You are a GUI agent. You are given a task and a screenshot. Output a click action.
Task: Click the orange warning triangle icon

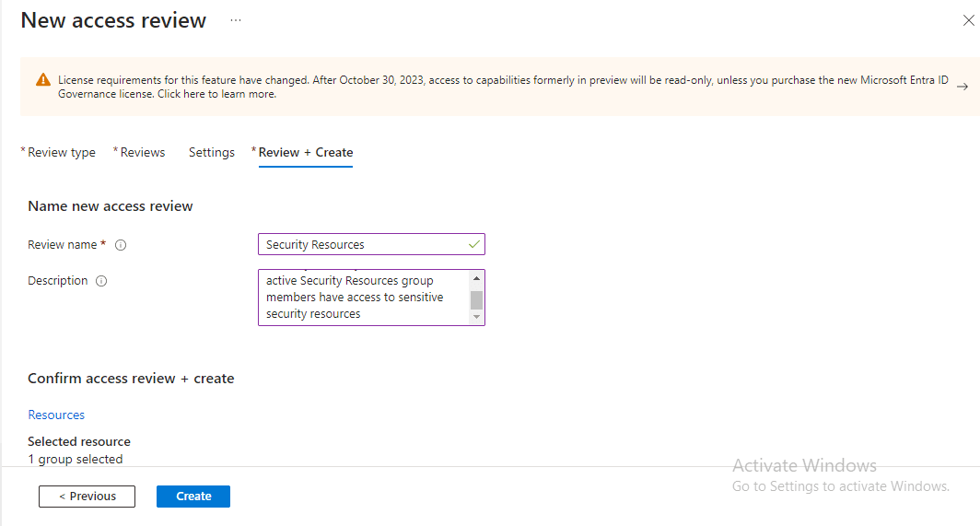click(43, 80)
